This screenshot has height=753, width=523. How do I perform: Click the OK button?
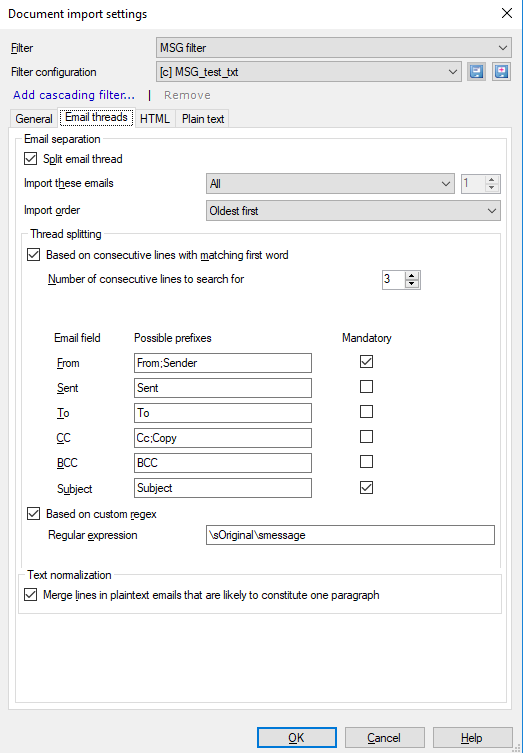(296, 738)
